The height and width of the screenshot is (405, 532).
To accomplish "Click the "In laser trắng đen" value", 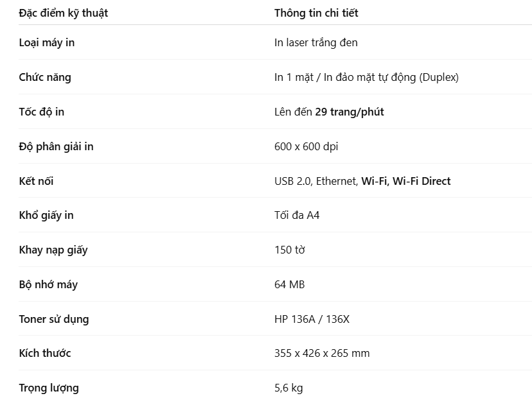I will click(315, 42).
